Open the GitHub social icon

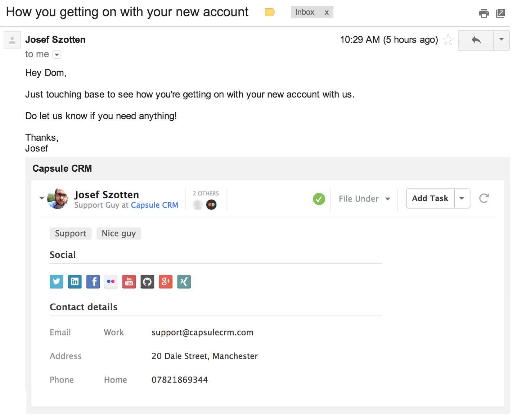tap(147, 281)
